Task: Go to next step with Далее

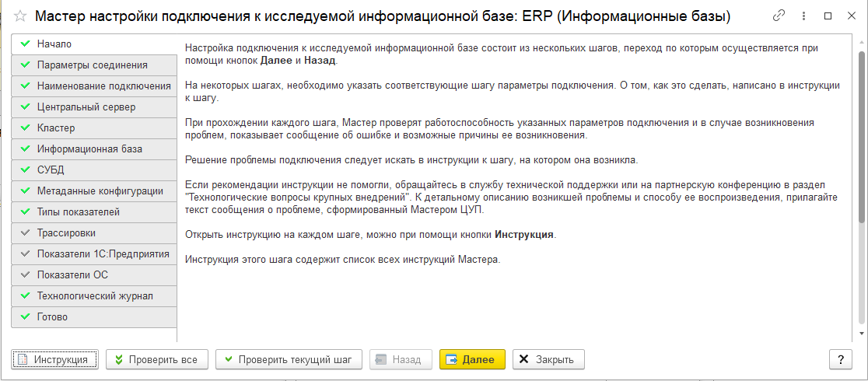Action: 472,359
